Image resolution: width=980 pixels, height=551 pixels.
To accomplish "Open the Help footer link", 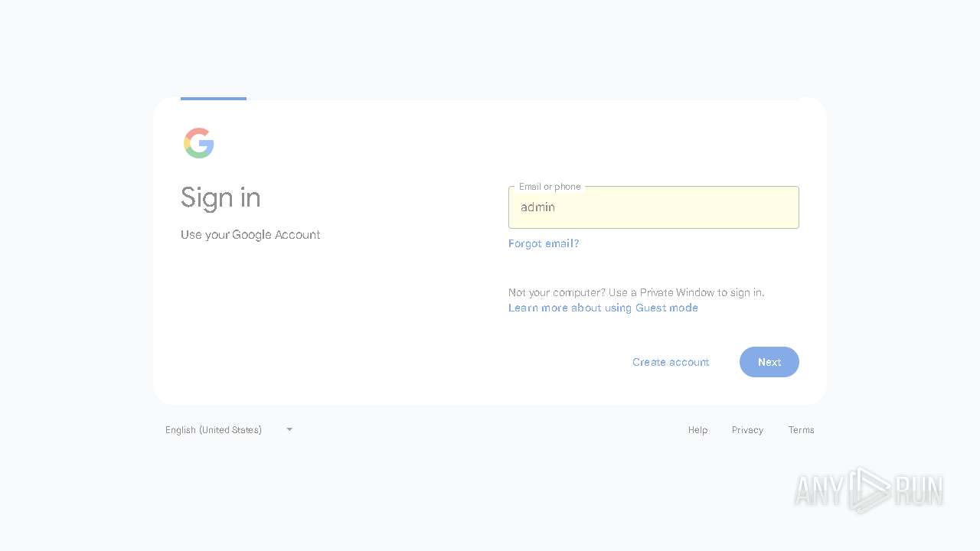I will 697,430.
